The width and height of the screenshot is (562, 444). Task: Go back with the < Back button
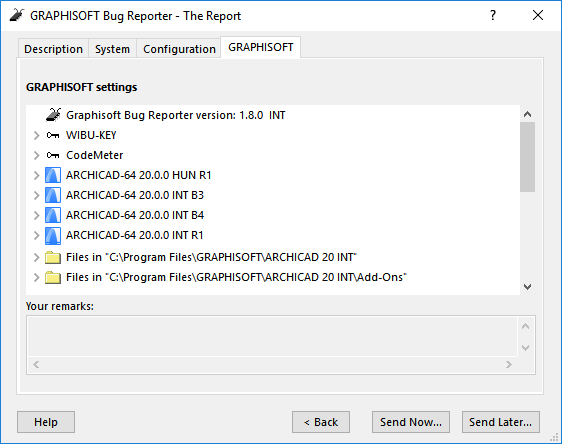[321, 422]
